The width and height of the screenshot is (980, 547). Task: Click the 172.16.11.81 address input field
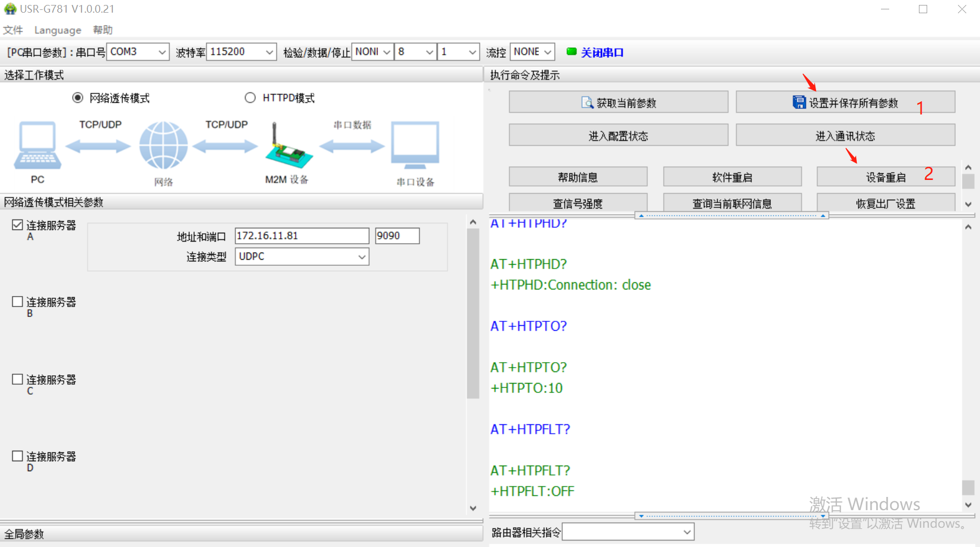tap(302, 236)
